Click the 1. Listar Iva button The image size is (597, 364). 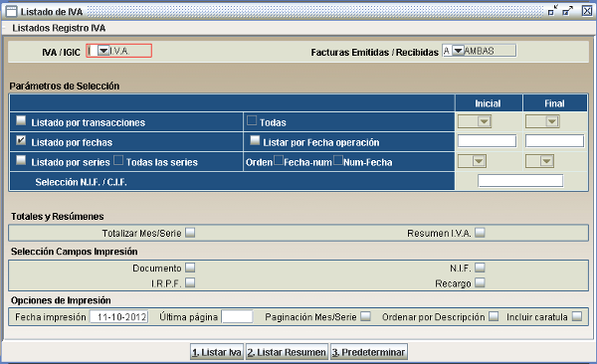click(217, 352)
